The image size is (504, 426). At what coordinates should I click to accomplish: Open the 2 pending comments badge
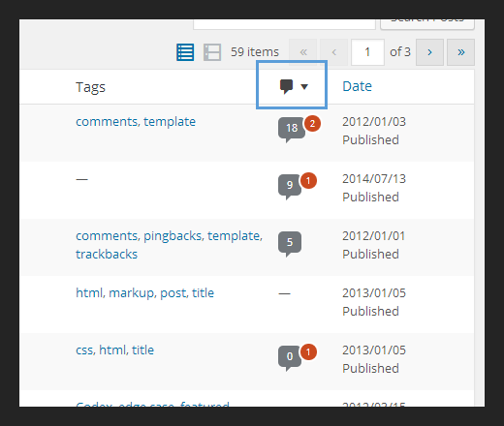(312, 124)
